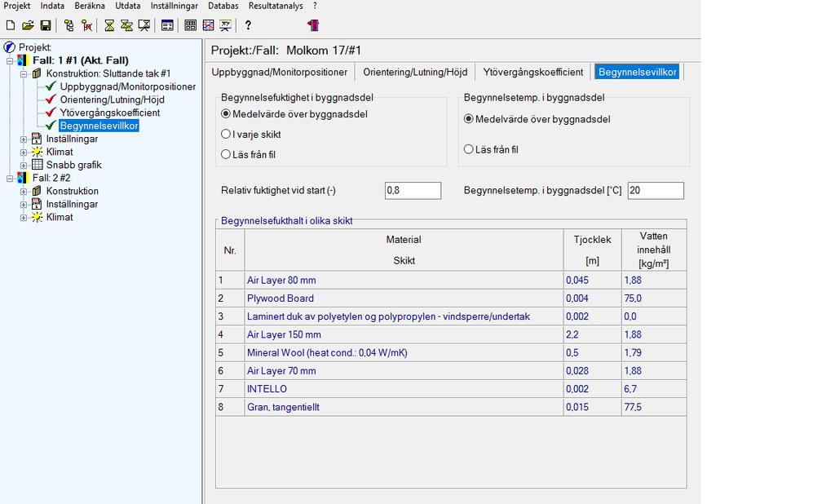Image resolution: width=835 pixels, height=504 pixels.
Task: Click the Open project folder icon
Action: coord(28,25)
